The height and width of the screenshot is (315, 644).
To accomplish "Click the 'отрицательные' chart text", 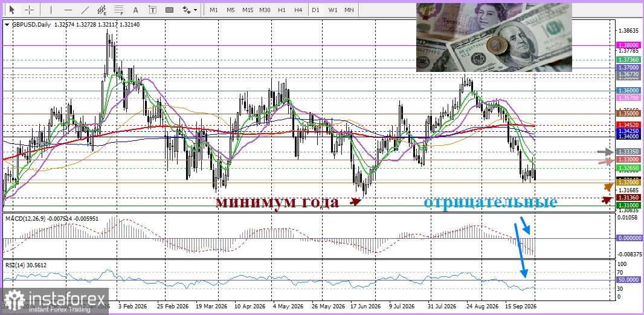I will 491,203.
